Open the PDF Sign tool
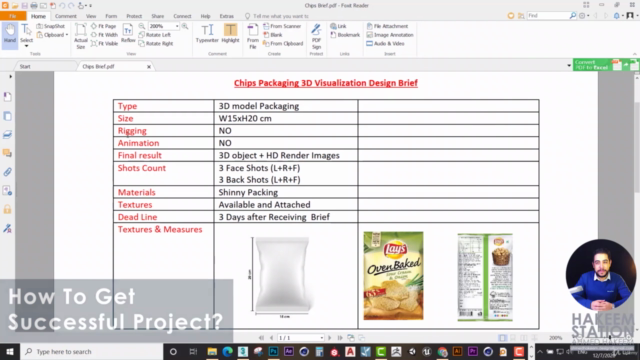Image resolution: width=640 pixels, height=360 pixels. tap(316, 36)
